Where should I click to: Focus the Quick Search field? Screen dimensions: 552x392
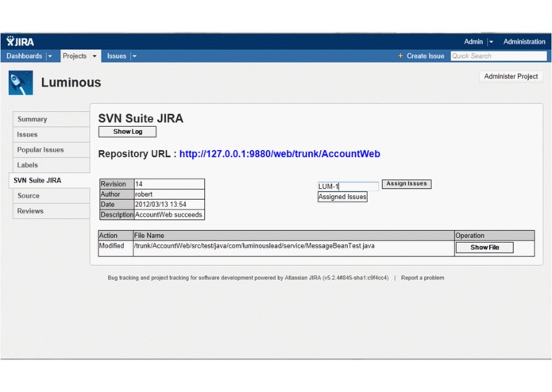coord(499,56)
